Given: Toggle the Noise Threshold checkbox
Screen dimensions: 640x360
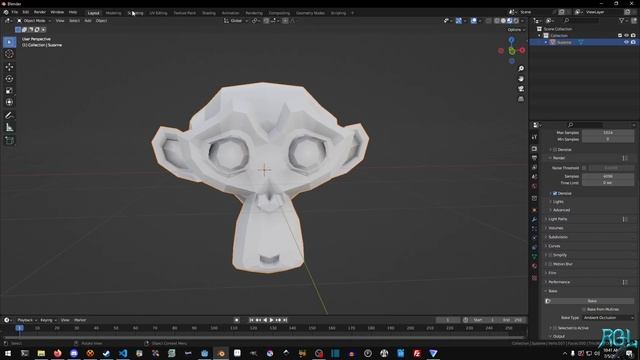Looking at the screenshot, I should pyautogui.click(x=584, y=168).
